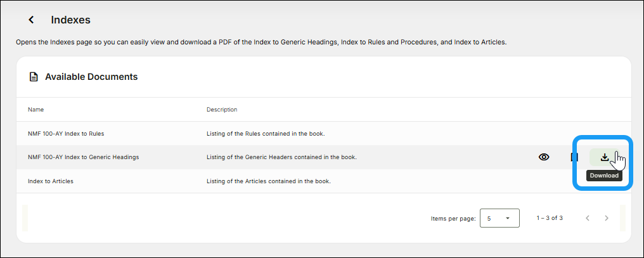This screenshot has height=258, width=644.
Task: Click the partially hidden icon beside the eye icon
Action: 574,157
